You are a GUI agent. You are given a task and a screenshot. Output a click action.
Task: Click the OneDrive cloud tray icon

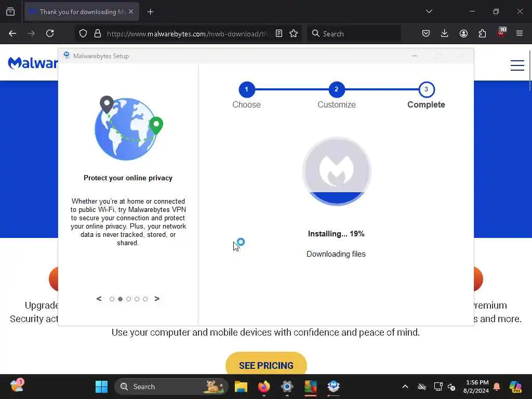pyautogui.click(x=422, y=387)
